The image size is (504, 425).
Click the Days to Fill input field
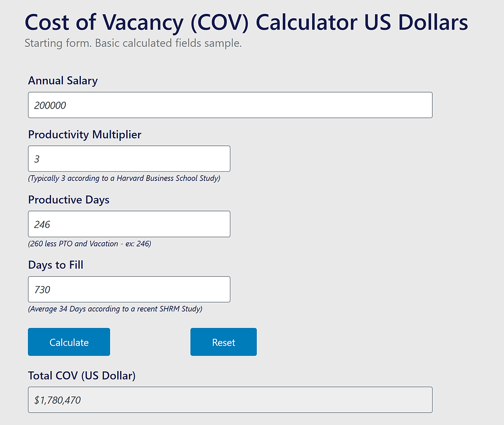(x=129, y=289)
